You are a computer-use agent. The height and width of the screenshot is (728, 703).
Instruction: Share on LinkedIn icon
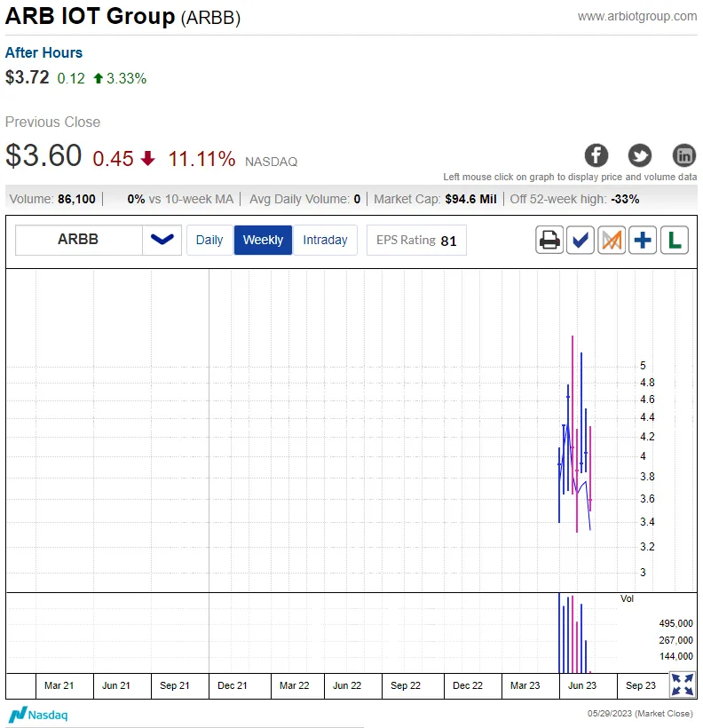[x=684, y=155]
